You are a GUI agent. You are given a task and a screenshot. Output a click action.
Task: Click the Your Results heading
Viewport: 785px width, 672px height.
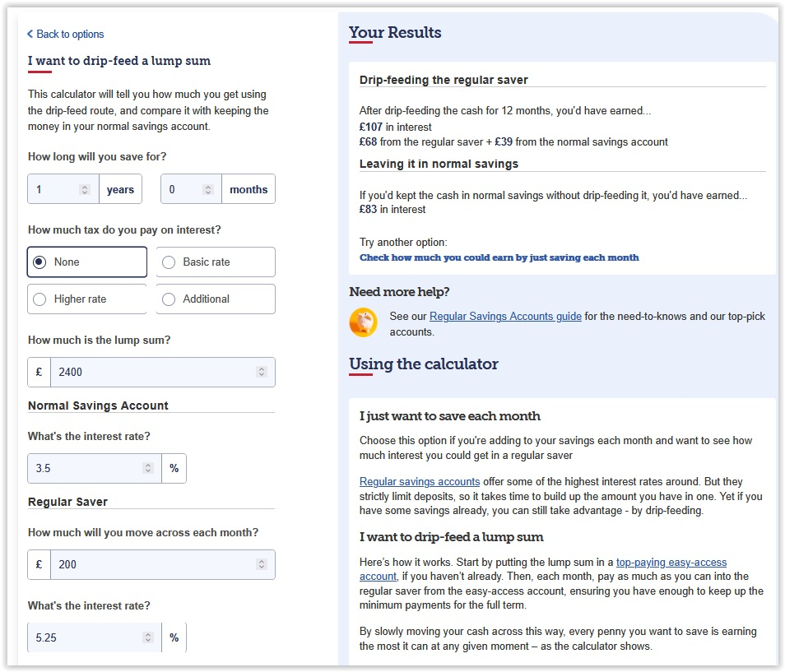pyautogui.click(x=395, y=33)
